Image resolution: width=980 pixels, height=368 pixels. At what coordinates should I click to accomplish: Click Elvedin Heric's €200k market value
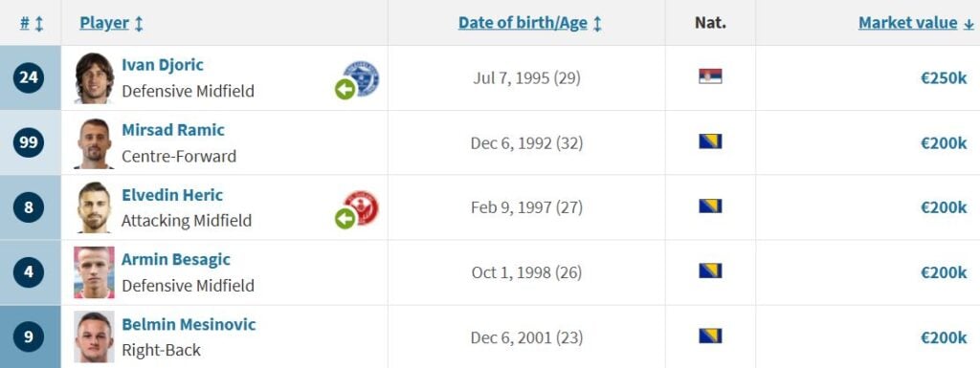944,207
